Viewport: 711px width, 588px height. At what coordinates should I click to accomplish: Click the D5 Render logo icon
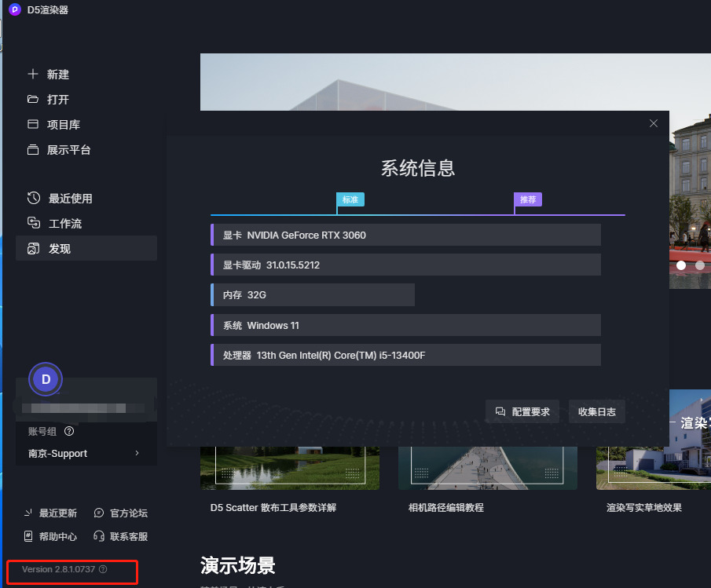[14, 9]
